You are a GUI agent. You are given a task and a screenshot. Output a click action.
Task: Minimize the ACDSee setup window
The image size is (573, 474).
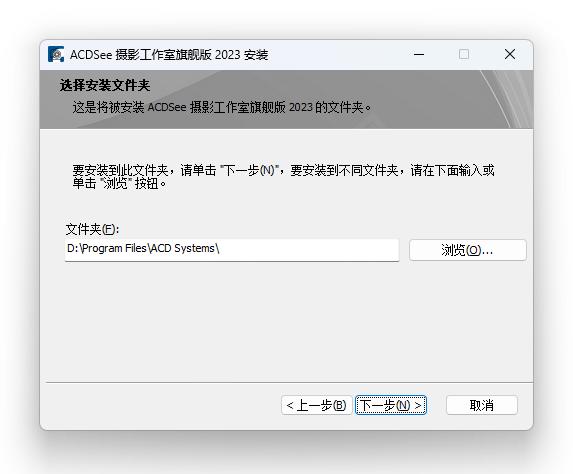[419, 54]
